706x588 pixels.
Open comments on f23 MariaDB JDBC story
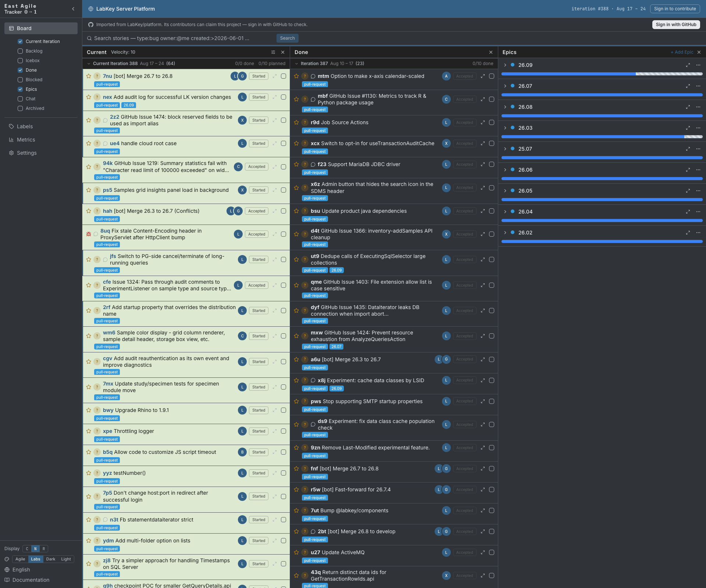(x=313, y=164)
